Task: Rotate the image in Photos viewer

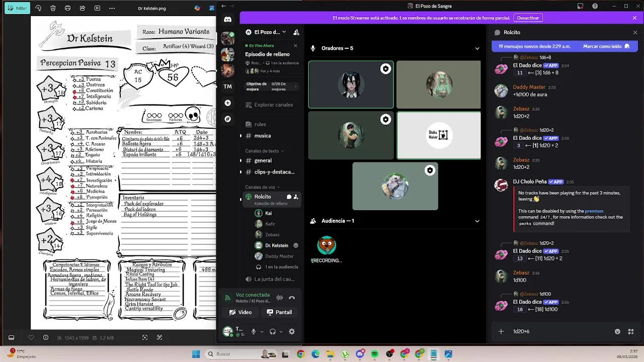Action: point(38,8)
